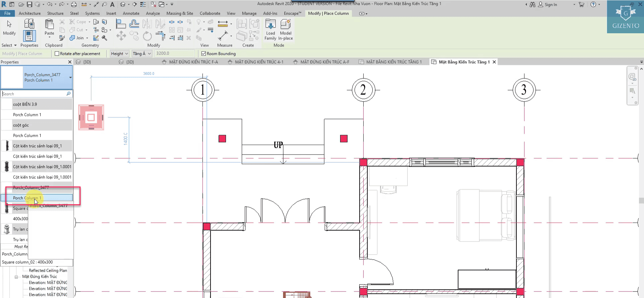Click the red column at grid 1 porch
Viewport: 644px width, 298px height.
tap(222, 139)
